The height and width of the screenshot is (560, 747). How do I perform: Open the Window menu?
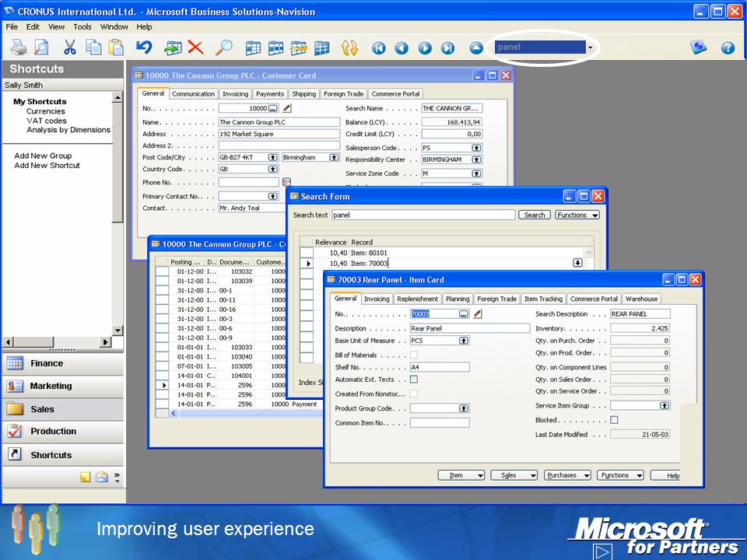click(114, 26)
